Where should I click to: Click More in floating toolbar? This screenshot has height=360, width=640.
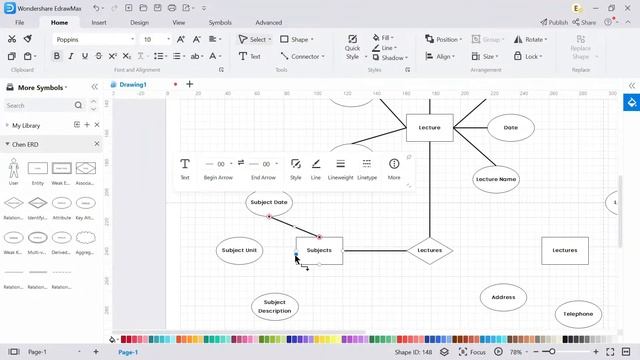coord(394,169)
